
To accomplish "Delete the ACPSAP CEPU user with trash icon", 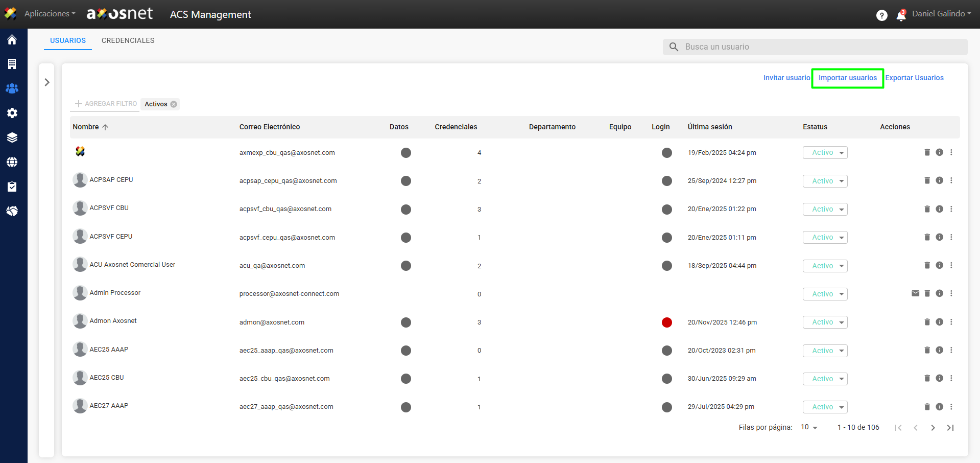I will click(927, 180).
